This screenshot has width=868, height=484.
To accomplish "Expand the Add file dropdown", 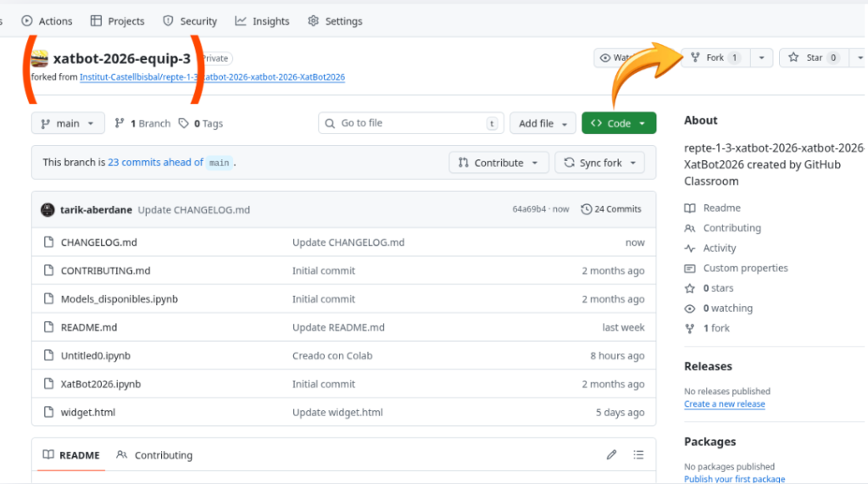I will [542, 124].
